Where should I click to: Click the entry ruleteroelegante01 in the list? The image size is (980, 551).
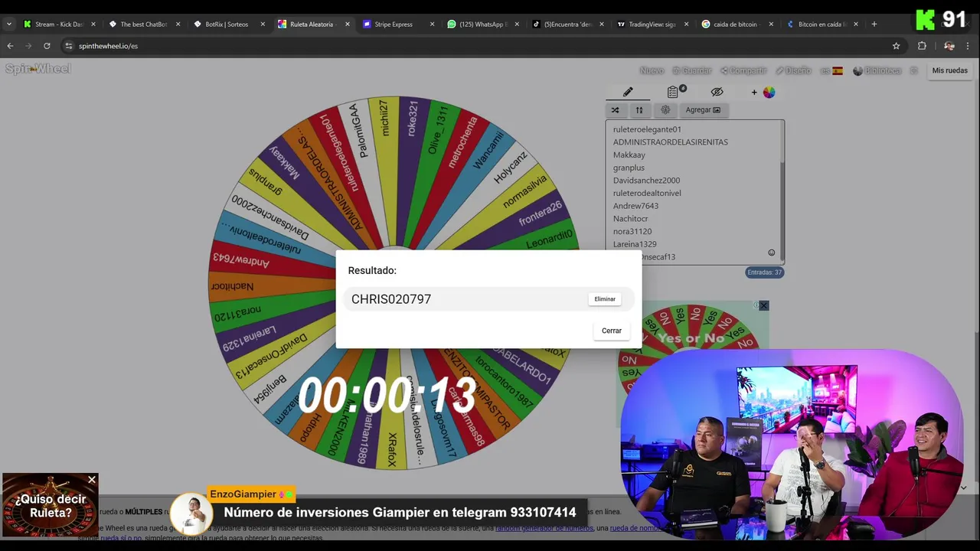click(647, 129)
